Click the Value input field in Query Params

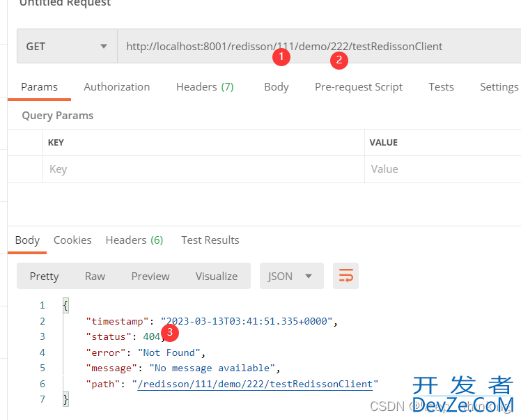point(443,169)
